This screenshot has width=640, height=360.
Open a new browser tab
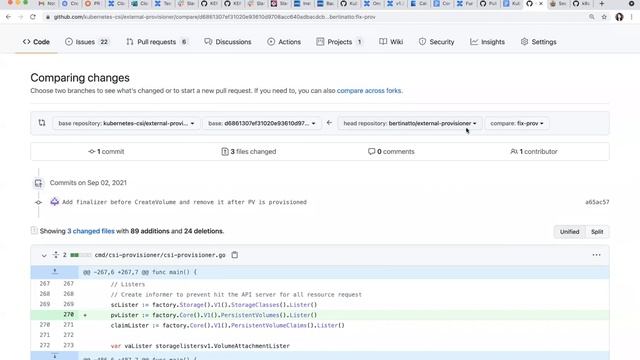coord(602,4)
